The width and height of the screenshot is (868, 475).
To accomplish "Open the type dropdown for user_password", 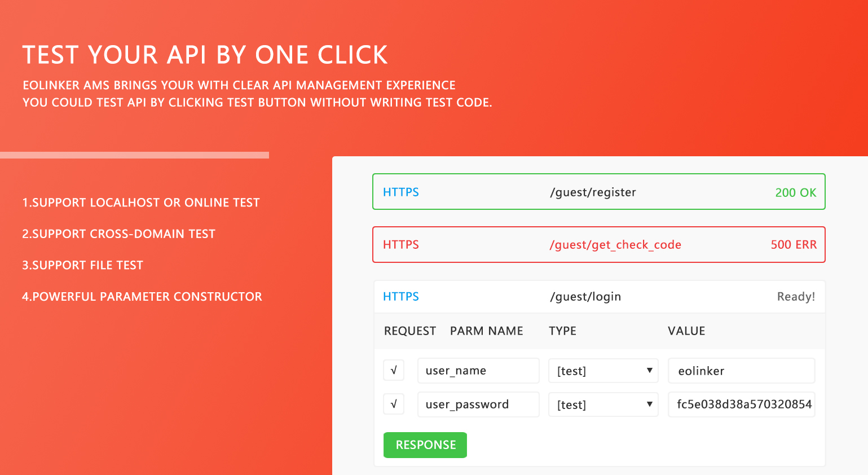I will [603, 404].
